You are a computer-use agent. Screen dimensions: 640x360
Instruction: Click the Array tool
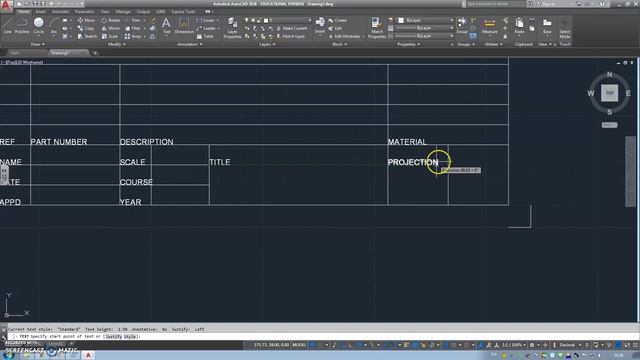[133, 36]
